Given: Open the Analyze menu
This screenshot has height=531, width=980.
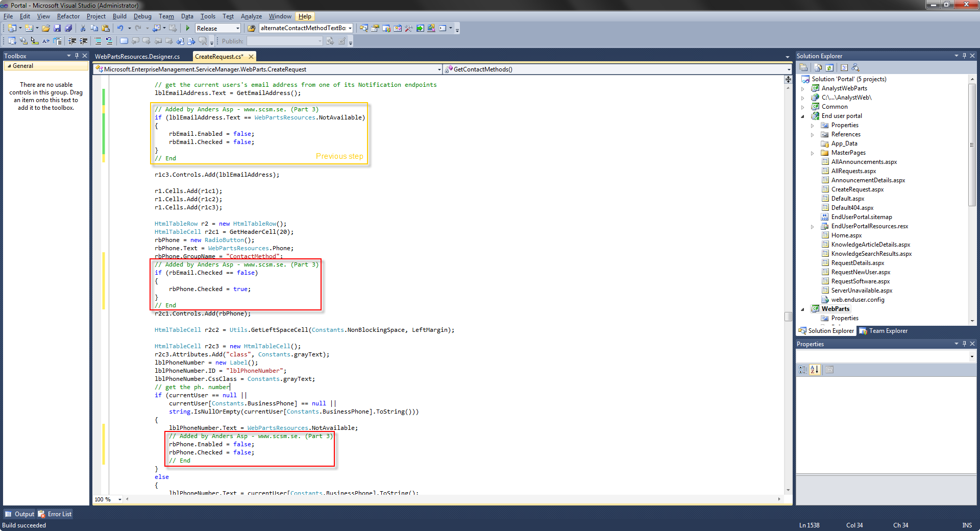Looking at the screenshot, I should point(251,16).
